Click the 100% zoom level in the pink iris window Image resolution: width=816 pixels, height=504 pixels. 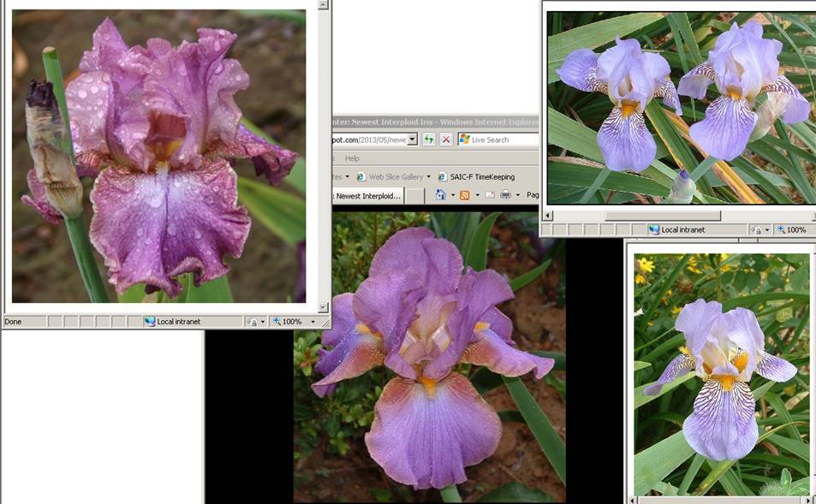[x=292, y=322]
